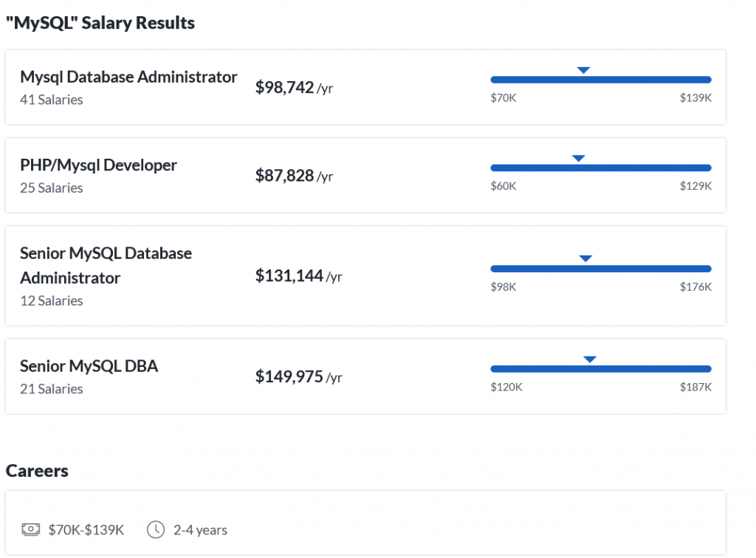Click the $176K high-range label
The image size is (756, 558).
[695, 286]
